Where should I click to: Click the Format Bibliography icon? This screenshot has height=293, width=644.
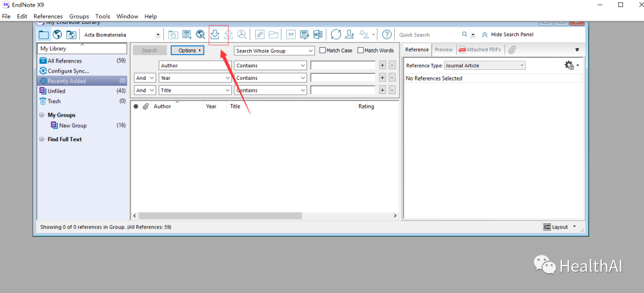(x=304, y=35)
